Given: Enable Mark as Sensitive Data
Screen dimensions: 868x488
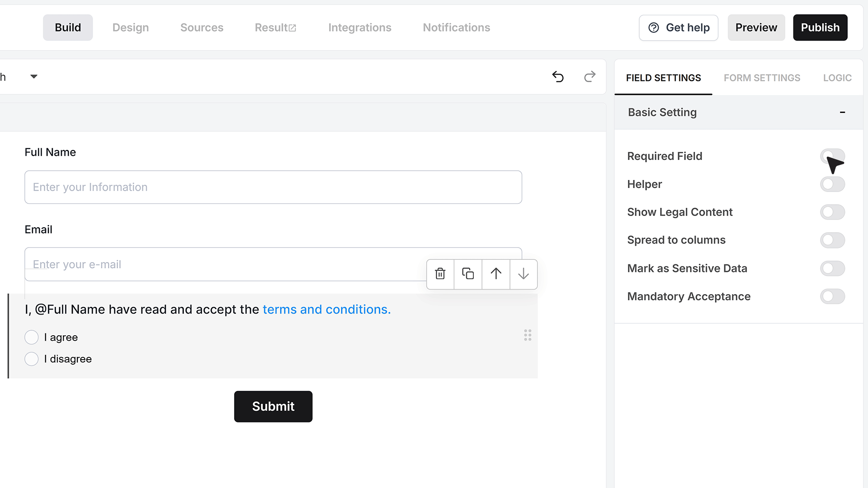Looking at the screenshot, I should coord(832,268).
